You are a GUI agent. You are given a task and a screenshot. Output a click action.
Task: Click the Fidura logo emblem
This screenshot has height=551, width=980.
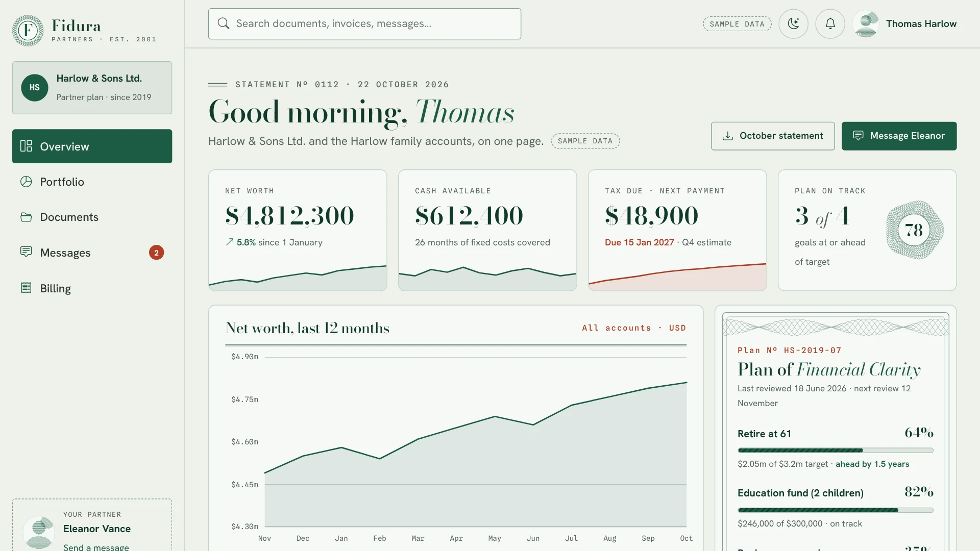point(28,31)
